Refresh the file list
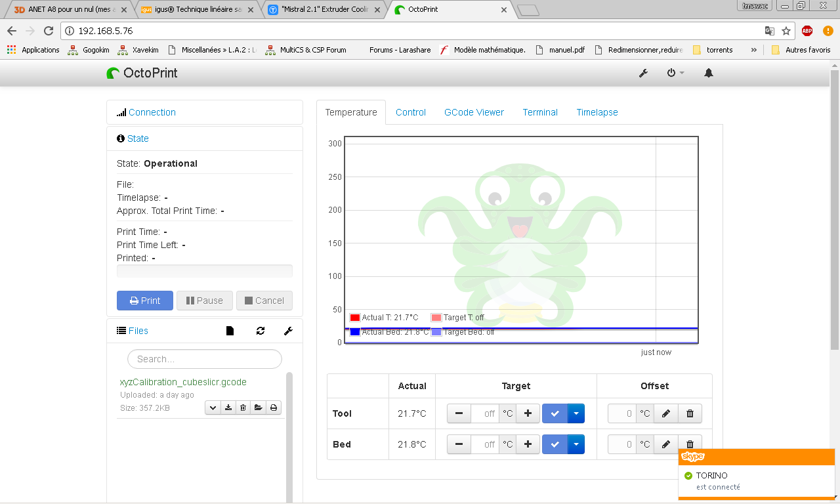Viewport: 840px width, 504px height. (261, 331)
